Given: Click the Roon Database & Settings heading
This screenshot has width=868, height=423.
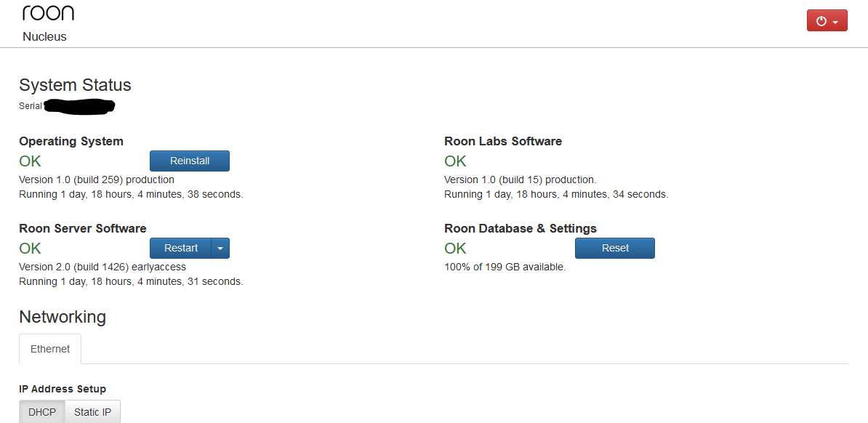Looking at the screenshot, I should pyautogui.click(x=521, y=228).
